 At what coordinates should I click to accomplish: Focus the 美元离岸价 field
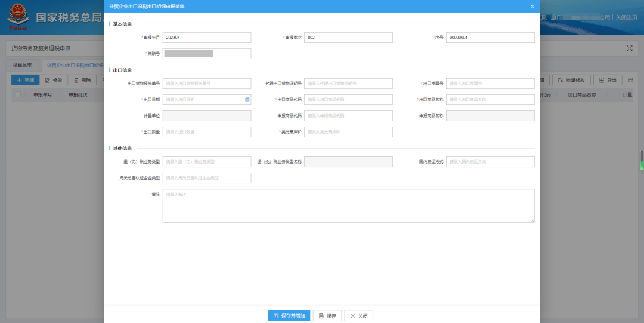click(x=348, y=132)
